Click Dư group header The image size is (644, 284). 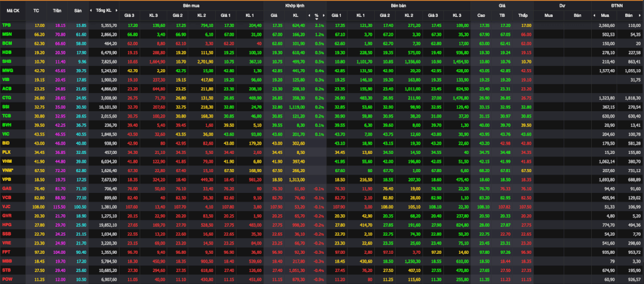point(562,5)
